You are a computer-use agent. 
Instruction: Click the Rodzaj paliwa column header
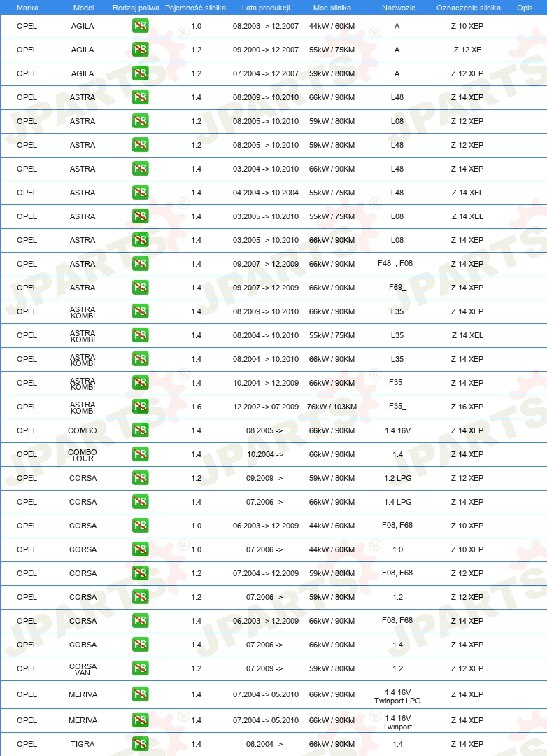(x=136, y=8)
